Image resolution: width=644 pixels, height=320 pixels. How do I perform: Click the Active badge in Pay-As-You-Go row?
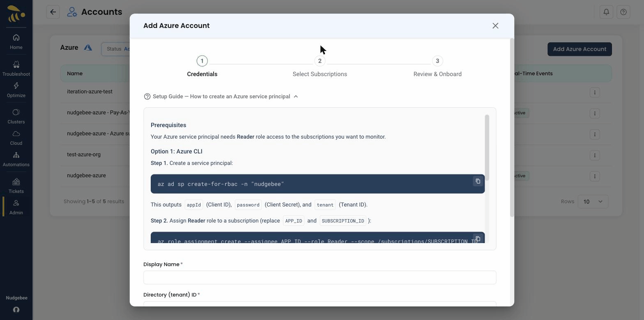[x=521, y=113]
